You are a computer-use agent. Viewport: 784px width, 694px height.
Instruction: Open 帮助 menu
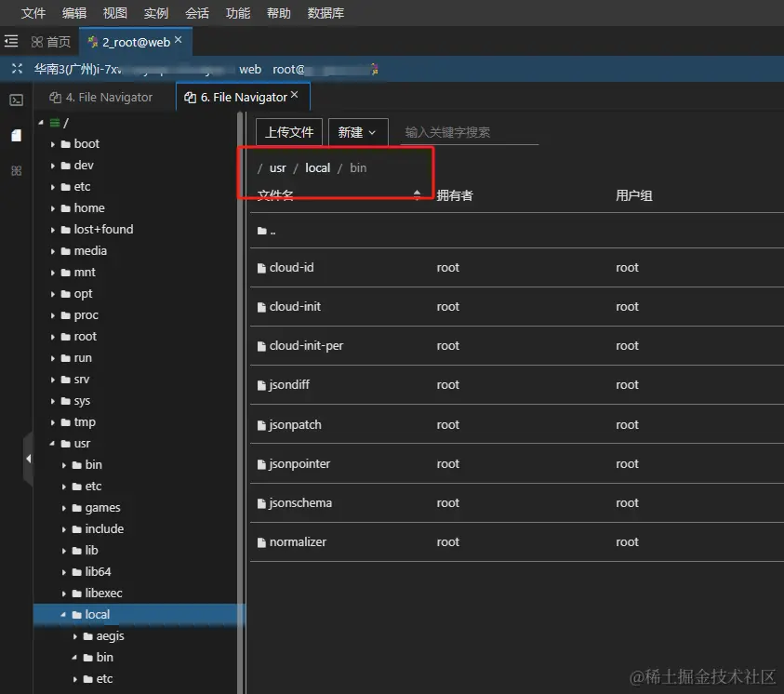pos(279,13)
